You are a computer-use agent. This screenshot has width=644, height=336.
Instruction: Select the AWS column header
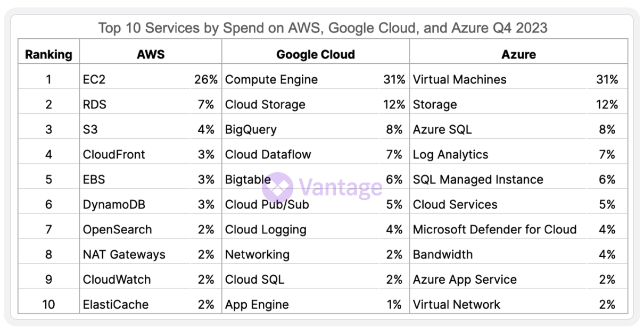click(x=151, y=54)
